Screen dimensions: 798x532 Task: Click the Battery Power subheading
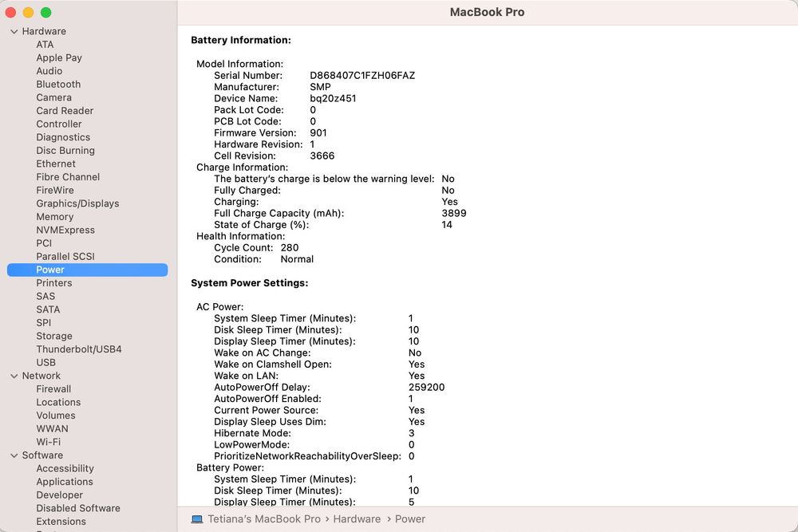pyautogui.click(x=230, y=468)
